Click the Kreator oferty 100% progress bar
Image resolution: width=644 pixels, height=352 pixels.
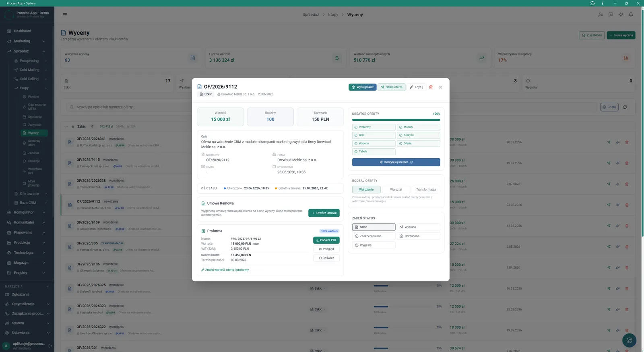[396, 120]
